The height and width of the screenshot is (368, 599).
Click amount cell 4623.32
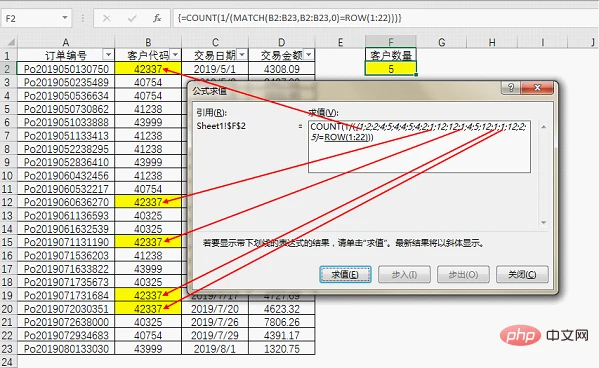(282, 308)
